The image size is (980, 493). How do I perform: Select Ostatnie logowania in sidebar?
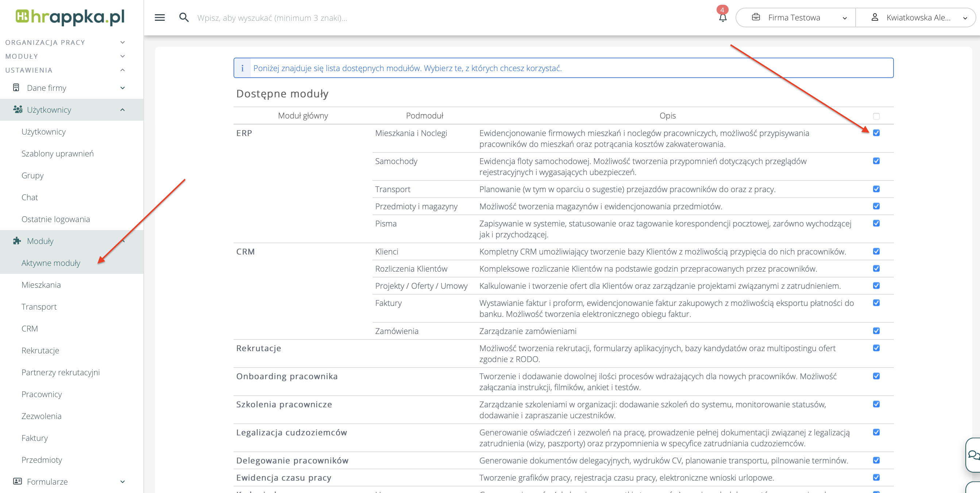(55, 219)
